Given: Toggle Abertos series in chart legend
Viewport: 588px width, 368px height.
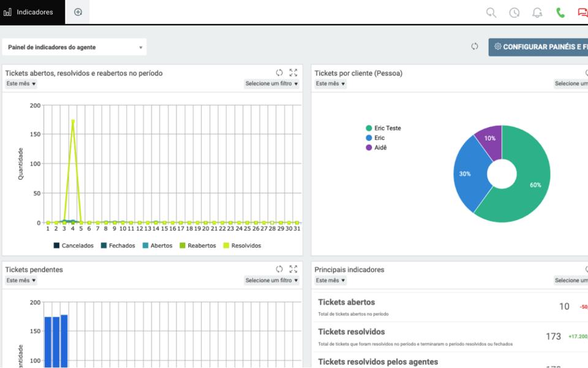Looking at the screenshot, I should [157, 245].
